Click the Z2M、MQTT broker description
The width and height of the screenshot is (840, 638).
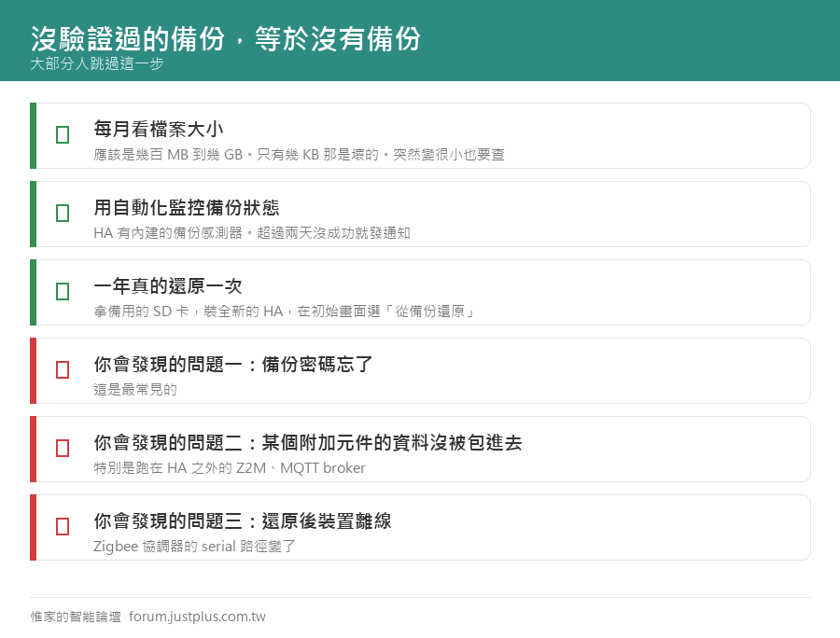coord(230,468)
